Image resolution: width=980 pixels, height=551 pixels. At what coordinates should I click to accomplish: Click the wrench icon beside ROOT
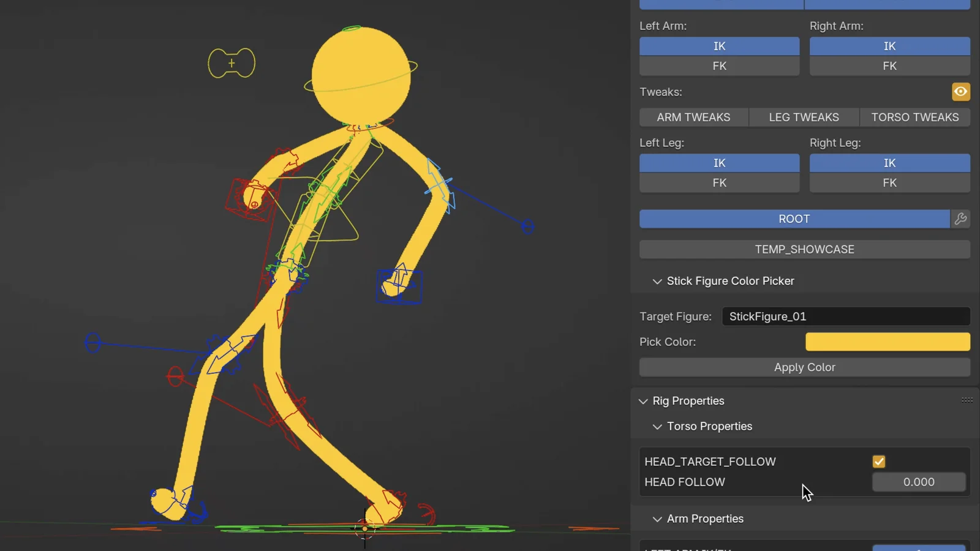pyautogui.click(x=961, y=219)
